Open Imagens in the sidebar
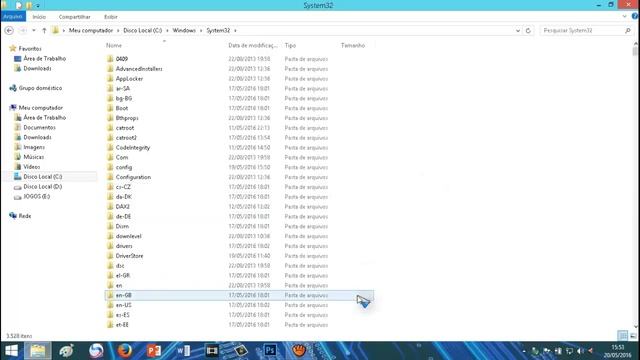 [34, 147]
